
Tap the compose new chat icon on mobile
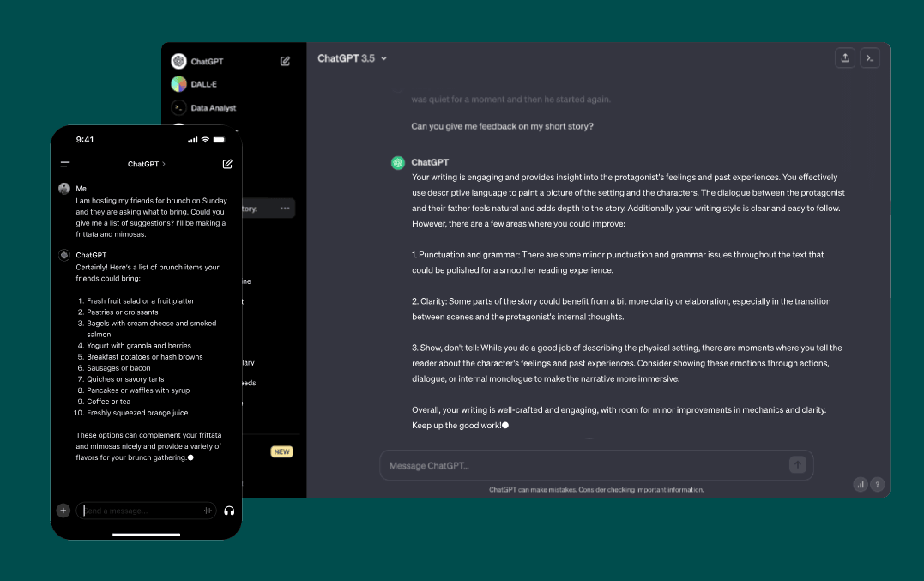(x=227, y=164)
